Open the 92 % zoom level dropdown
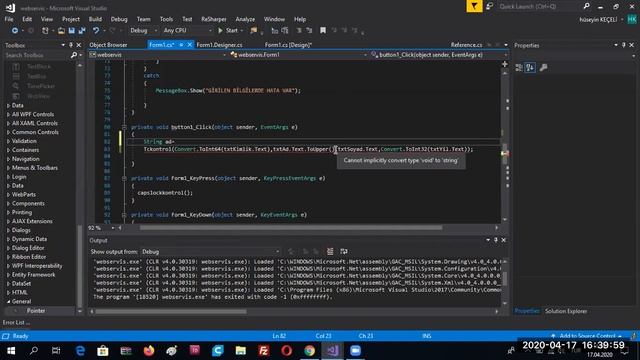This screenshot has height=360, width=640. pos(102,228)
